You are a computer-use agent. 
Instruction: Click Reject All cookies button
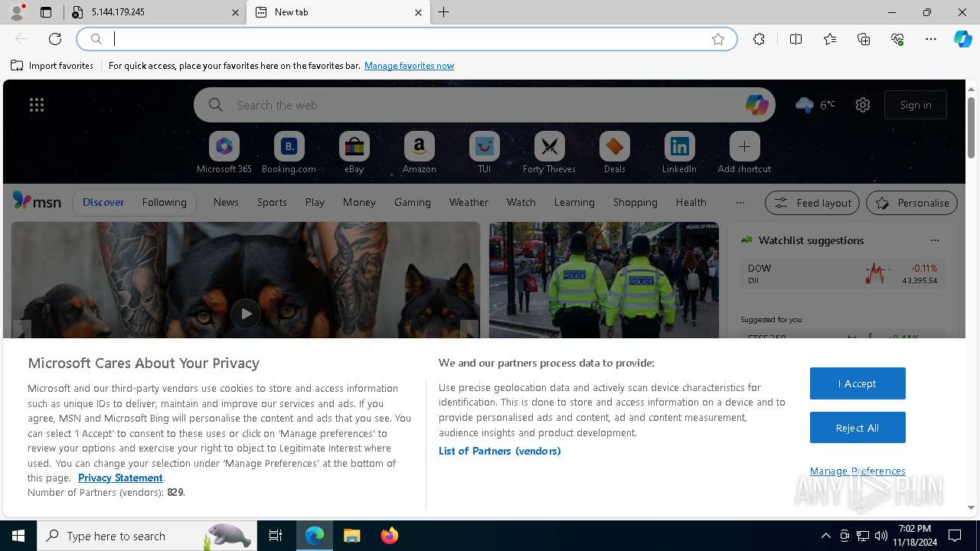857,428
